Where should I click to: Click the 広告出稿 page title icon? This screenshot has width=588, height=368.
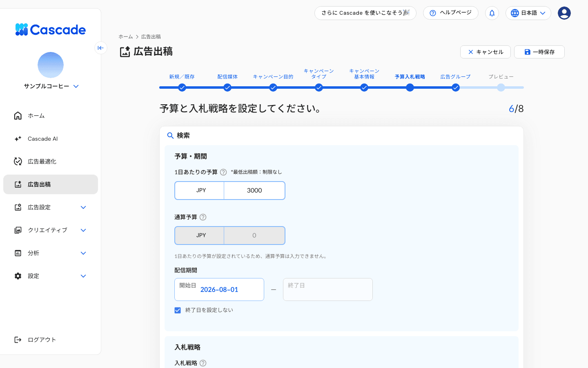pyautogui.click(x=125, y=52)
